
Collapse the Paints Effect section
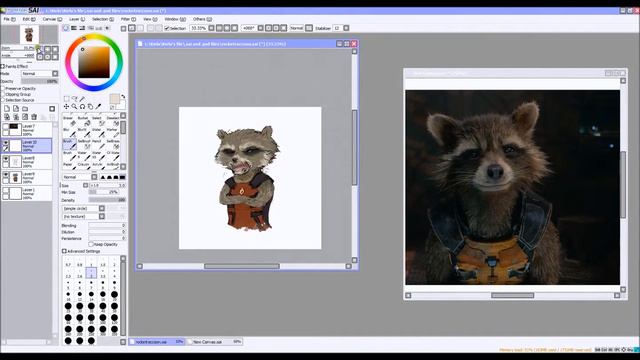pyautogui.click(x=2, y=66)
